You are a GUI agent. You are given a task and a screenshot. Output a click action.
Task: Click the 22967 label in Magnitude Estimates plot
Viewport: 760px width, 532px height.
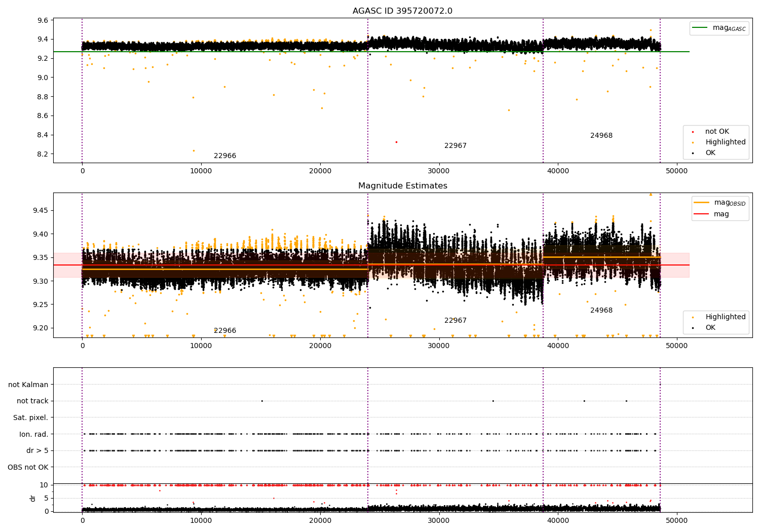(455, 321)
